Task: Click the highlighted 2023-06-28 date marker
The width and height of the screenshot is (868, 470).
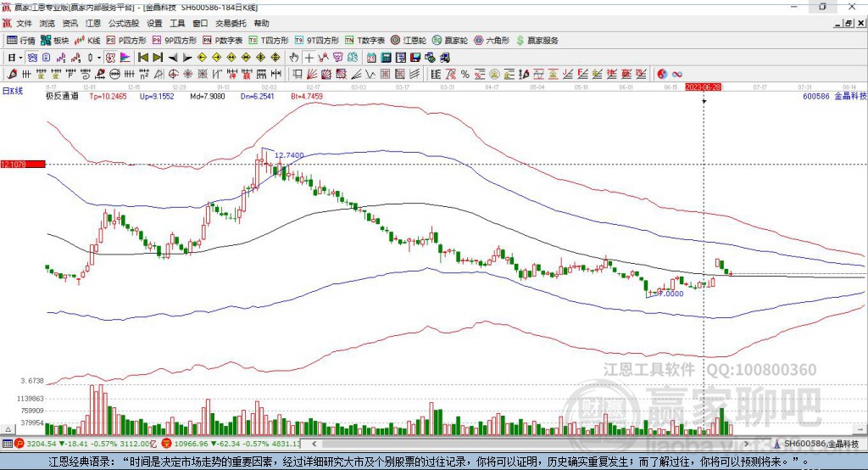Action: click(x=703, y=87)
